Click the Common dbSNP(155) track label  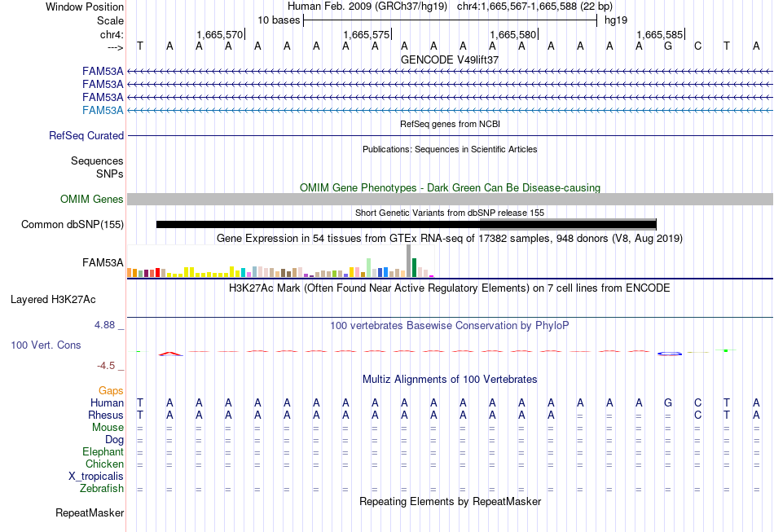pos(72,225)
